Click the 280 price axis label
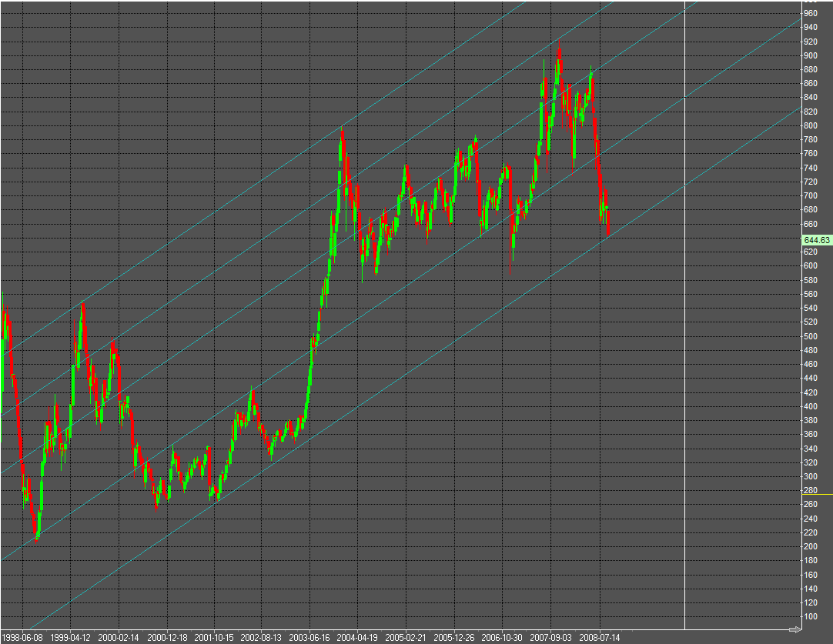 (811, 490)
